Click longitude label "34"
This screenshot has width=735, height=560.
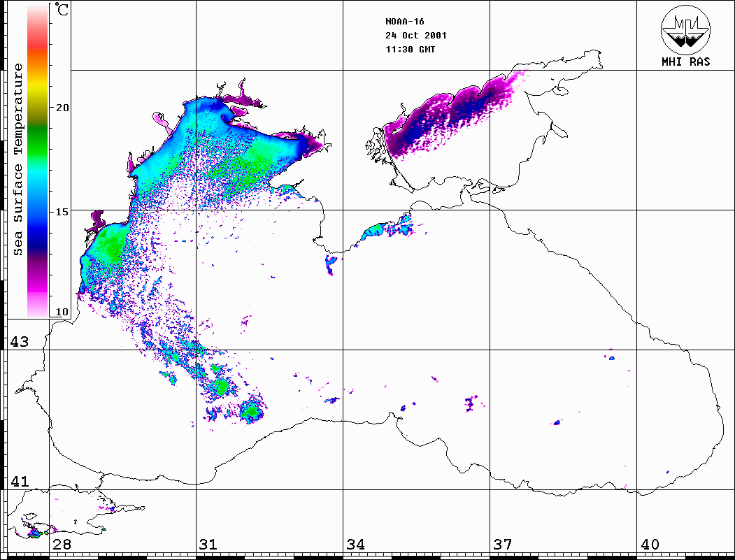coord(355,544)
